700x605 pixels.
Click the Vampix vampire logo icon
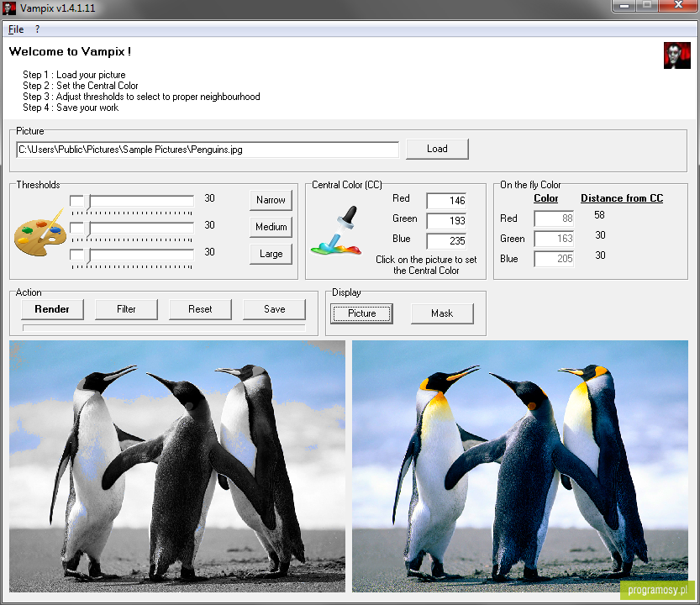tap(676, 55)
